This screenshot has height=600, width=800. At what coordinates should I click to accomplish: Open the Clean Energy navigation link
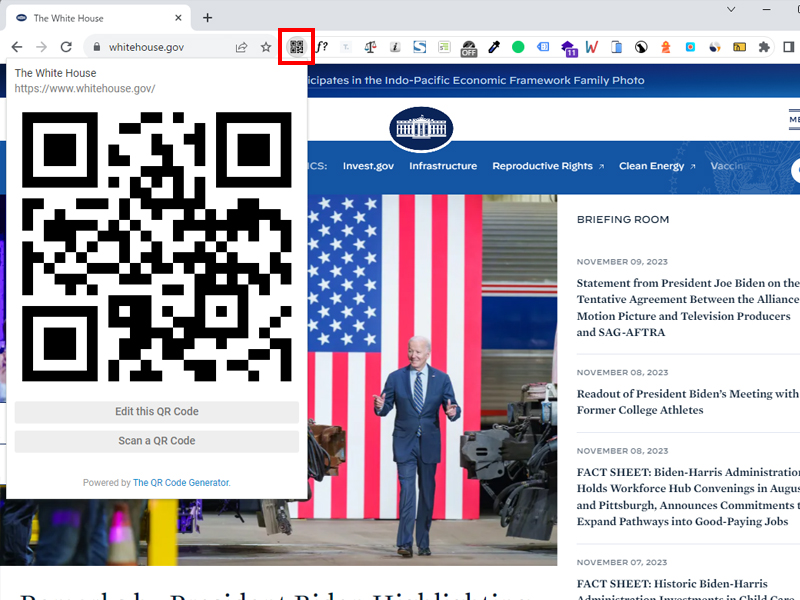pos(657,166)
